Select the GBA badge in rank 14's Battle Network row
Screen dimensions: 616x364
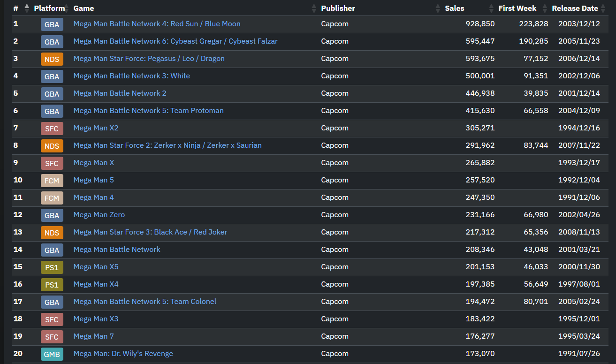click(x=52, y=250)
